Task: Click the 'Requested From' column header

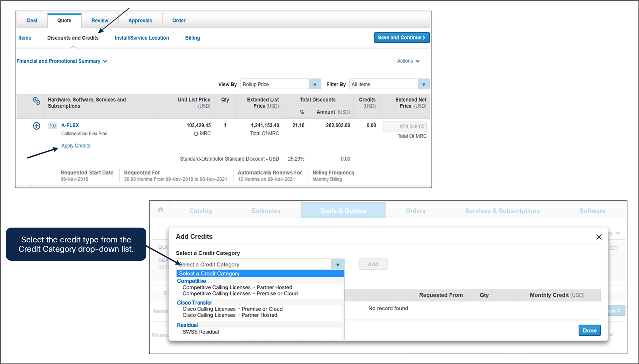Action: pyautogui.click(x=441, y=295)
